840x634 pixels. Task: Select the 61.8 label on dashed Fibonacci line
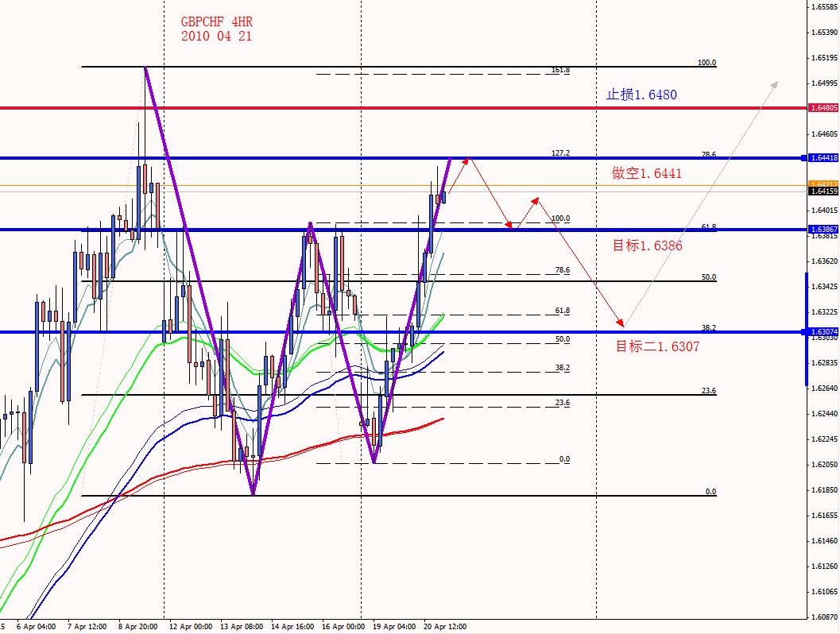[563, 311]
